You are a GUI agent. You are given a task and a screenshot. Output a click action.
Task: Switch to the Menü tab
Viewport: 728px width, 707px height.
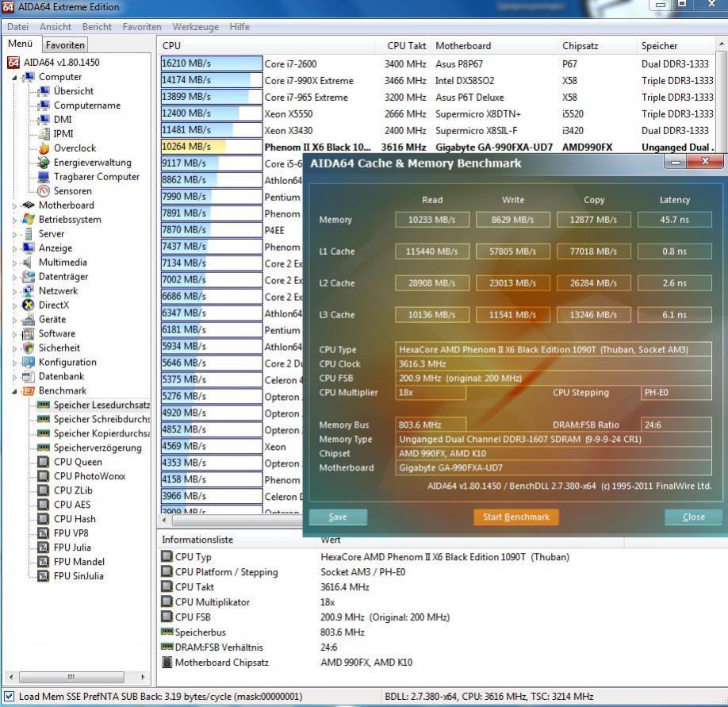pos(21,44)
